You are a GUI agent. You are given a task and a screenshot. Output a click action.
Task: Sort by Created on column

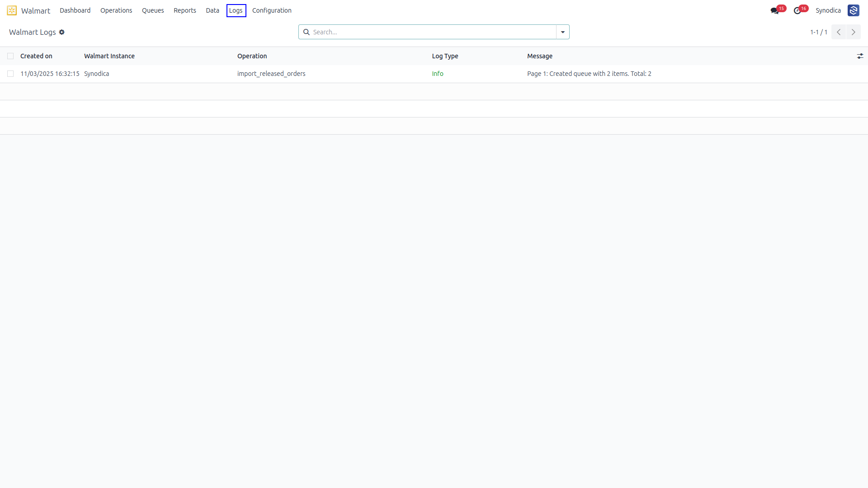coord(36,56)
